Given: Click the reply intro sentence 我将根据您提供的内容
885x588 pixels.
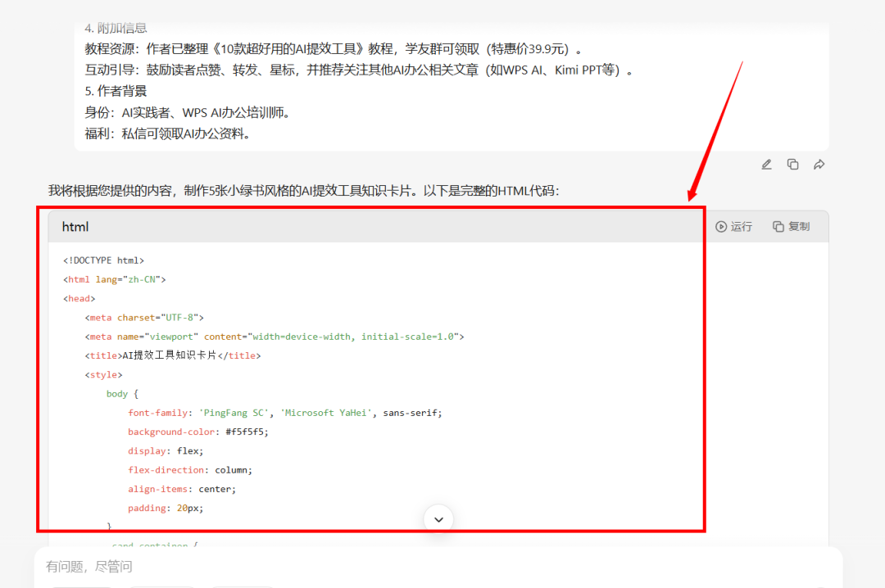Looking at the screenshot, I should coord(304,191).
